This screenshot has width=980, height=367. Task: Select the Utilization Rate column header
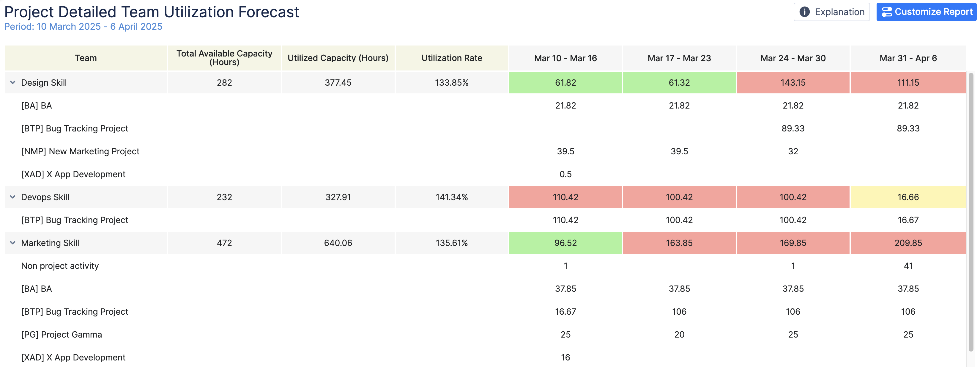[451, 58]
